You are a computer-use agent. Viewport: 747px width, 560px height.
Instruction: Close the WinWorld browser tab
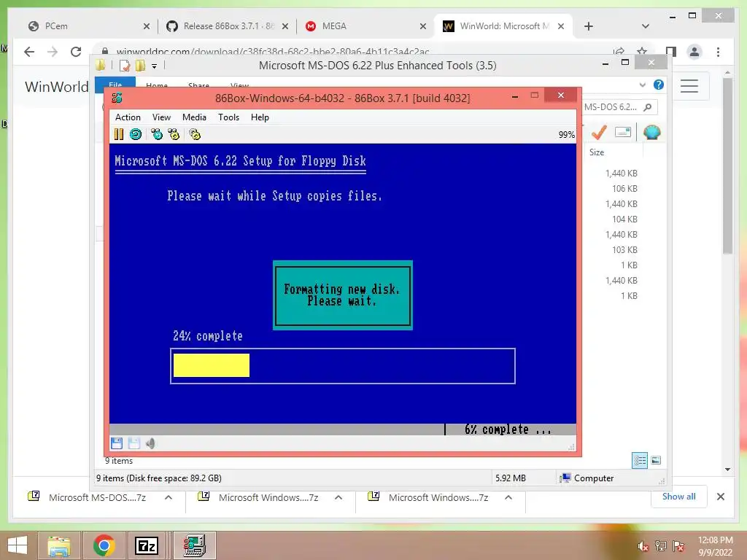pyautogui.click(x=561, y=27)
